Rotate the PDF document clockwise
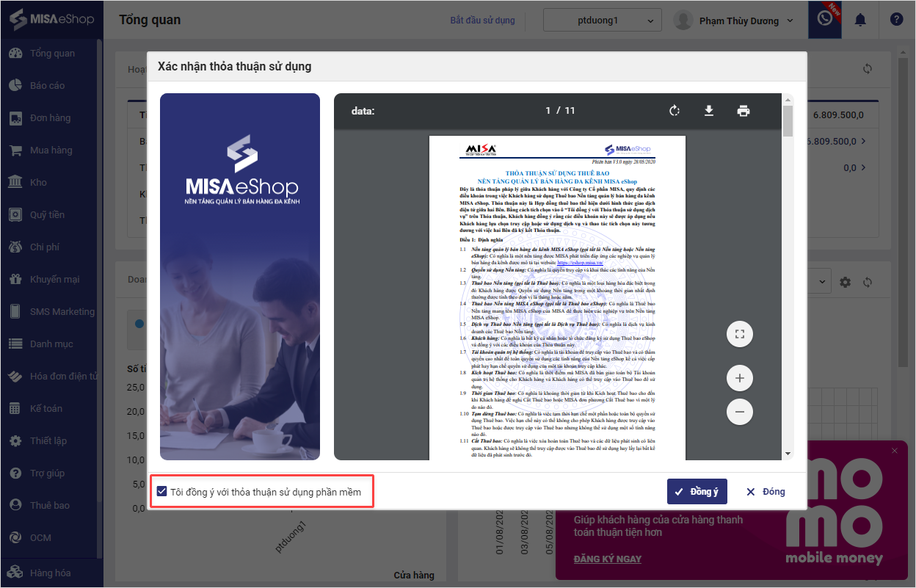Image resolution: width=916 pixels, height=588 pixels. (x=675, y=111)
